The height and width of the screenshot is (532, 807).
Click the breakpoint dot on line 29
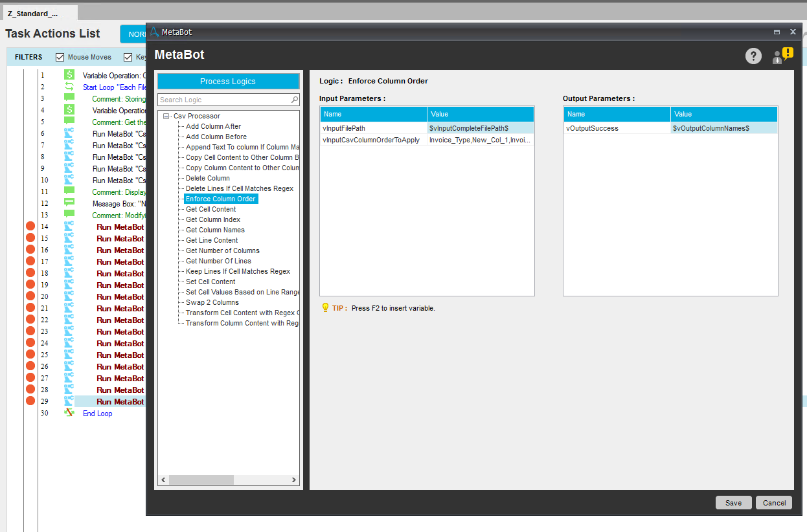[30, 401]
